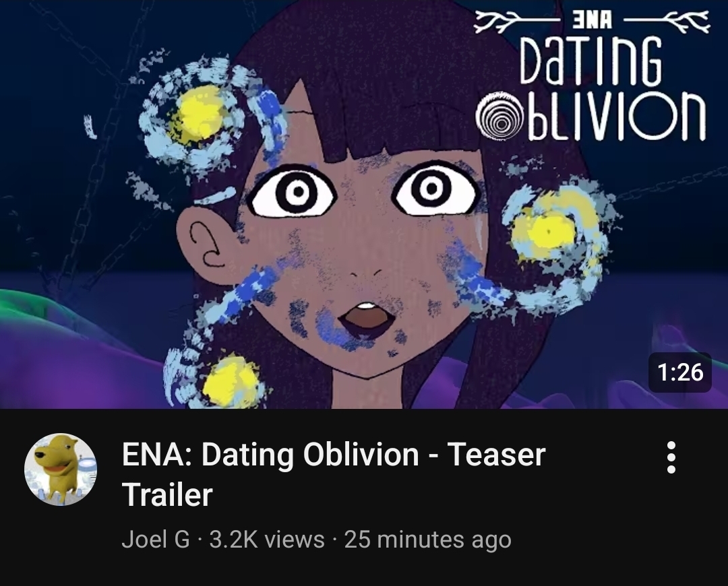Tap the 'Joel G' channel name

pyautogui.click(x=156, y=540)
